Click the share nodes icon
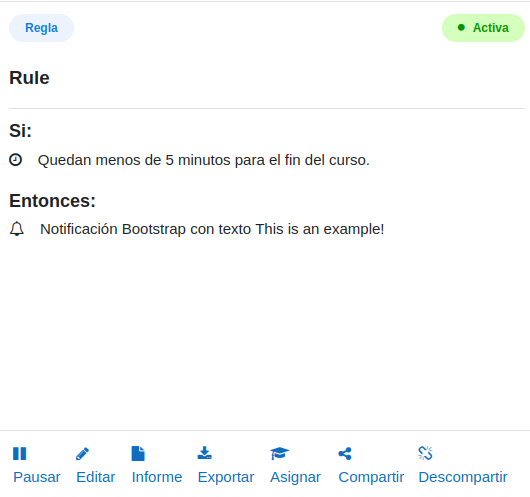 [345, 453]
